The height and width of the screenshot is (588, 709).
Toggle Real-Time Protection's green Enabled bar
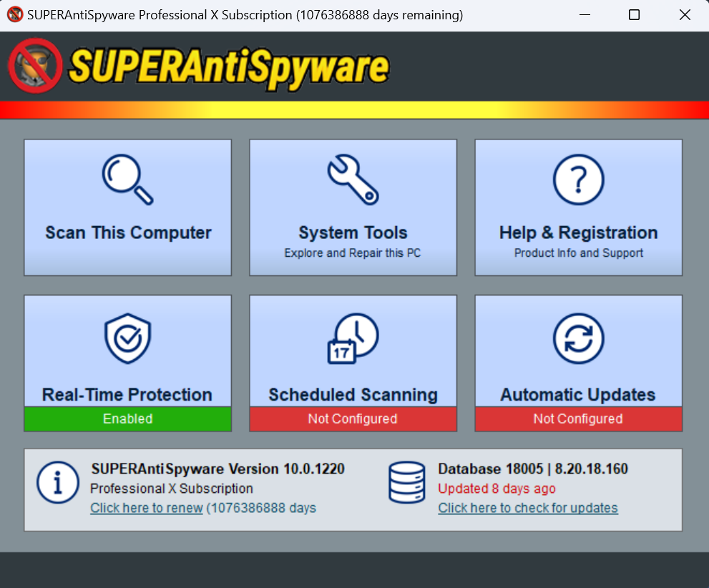127,419
